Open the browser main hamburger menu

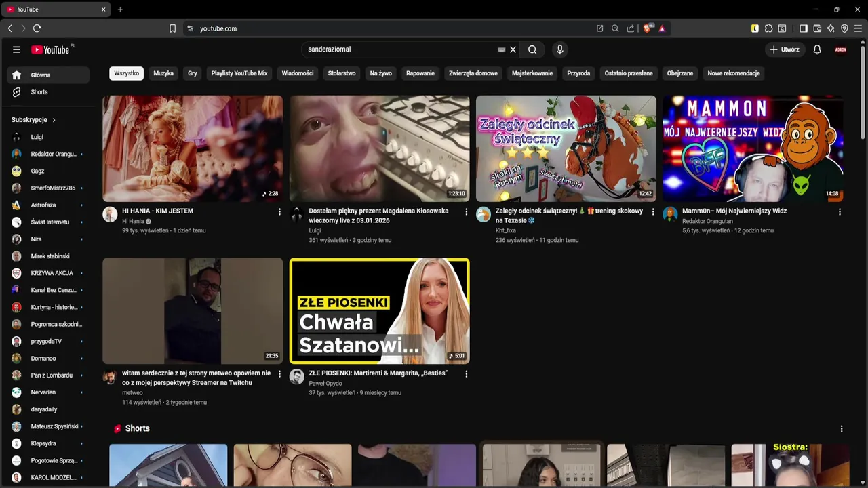pos(858,28)
